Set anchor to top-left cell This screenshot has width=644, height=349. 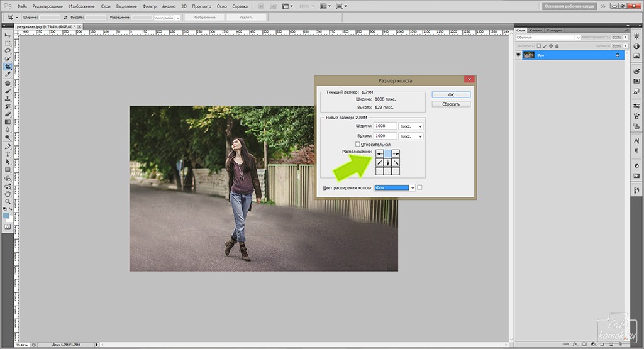(379, 154)
